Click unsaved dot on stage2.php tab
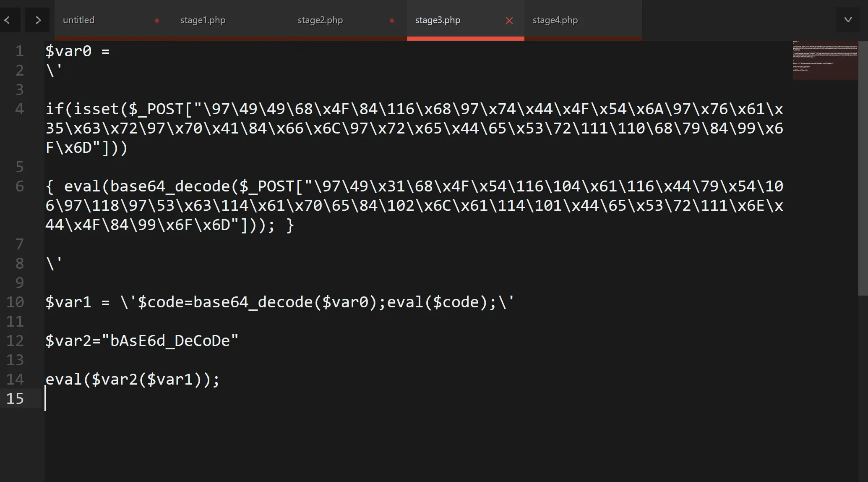 391,20
